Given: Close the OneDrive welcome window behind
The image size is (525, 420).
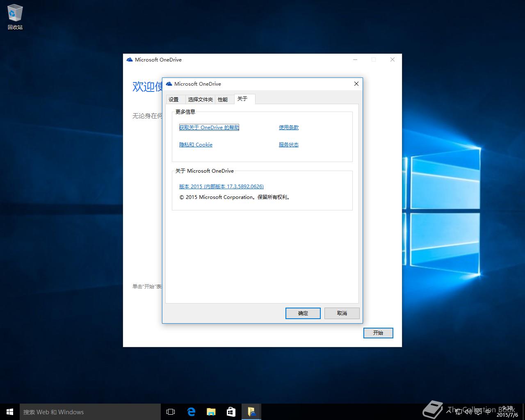Looking at the screenshot, I should [x=393, y=60].
